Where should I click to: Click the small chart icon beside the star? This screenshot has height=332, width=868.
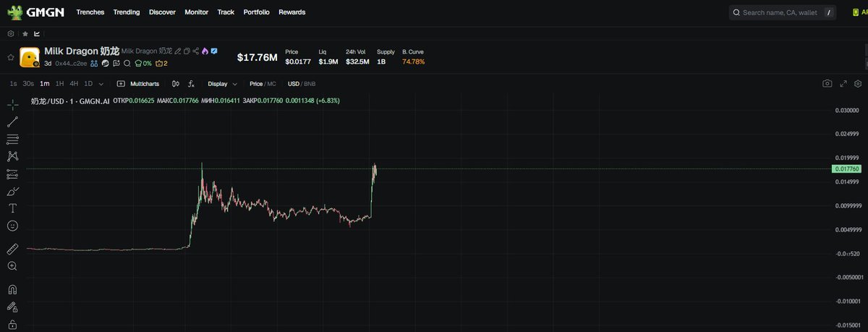(x=37, y=33)
